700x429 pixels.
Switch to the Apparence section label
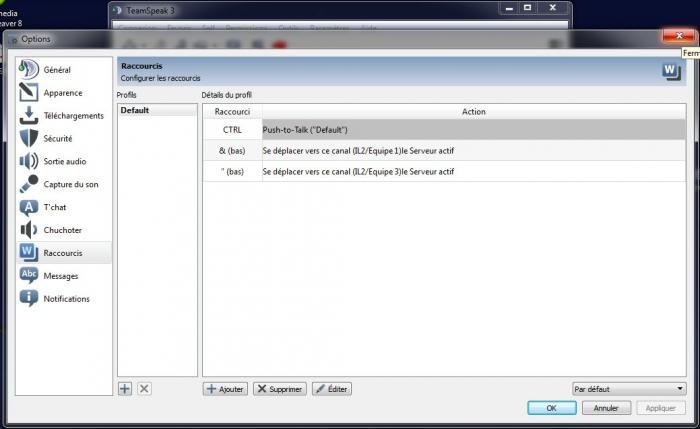point(63,93)
